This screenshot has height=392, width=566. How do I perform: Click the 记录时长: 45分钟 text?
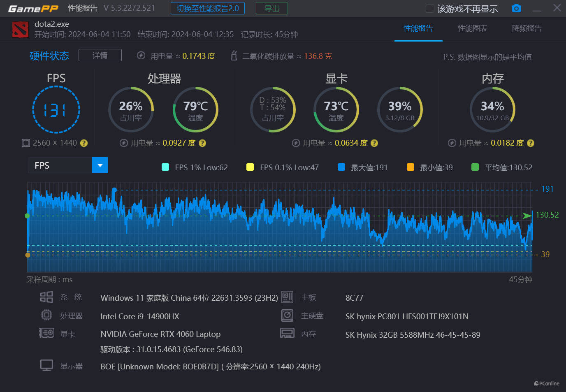269,35
